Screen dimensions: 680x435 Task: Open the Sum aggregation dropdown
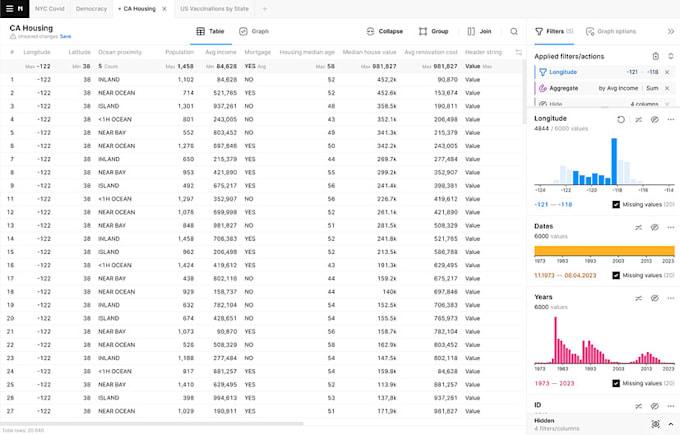[x=652, y=88]
